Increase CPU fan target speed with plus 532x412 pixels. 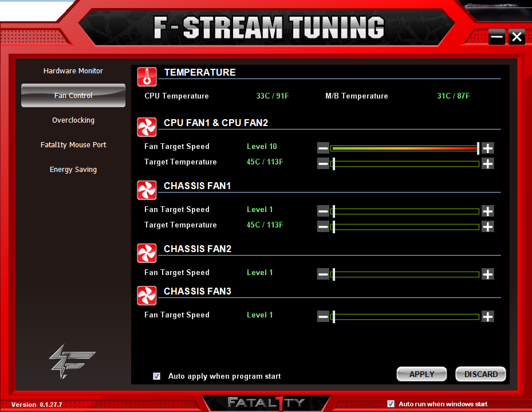click(x=487, y=148)
